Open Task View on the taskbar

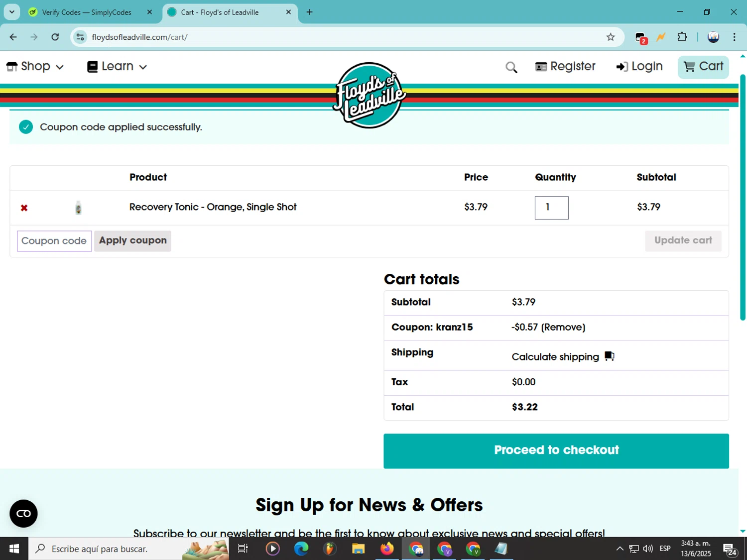click(243, 549)
